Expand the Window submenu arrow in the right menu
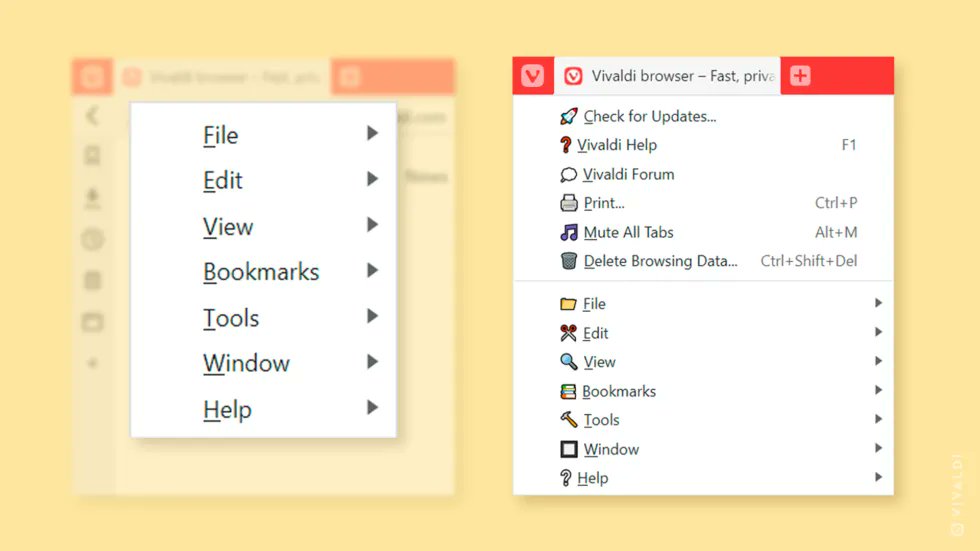980x551 pixels. point(878,448)
